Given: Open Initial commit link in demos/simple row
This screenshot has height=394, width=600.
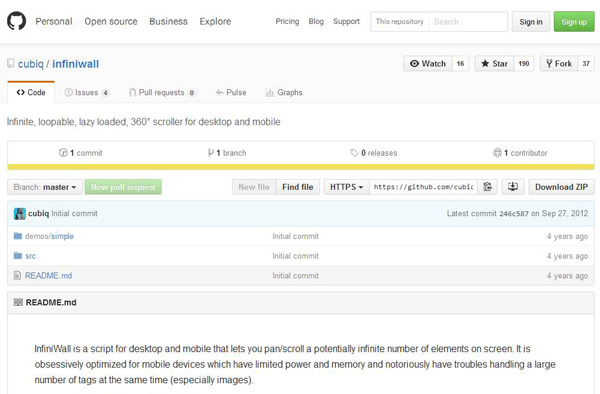Looking at the screenshot, I should pos(295,236).
